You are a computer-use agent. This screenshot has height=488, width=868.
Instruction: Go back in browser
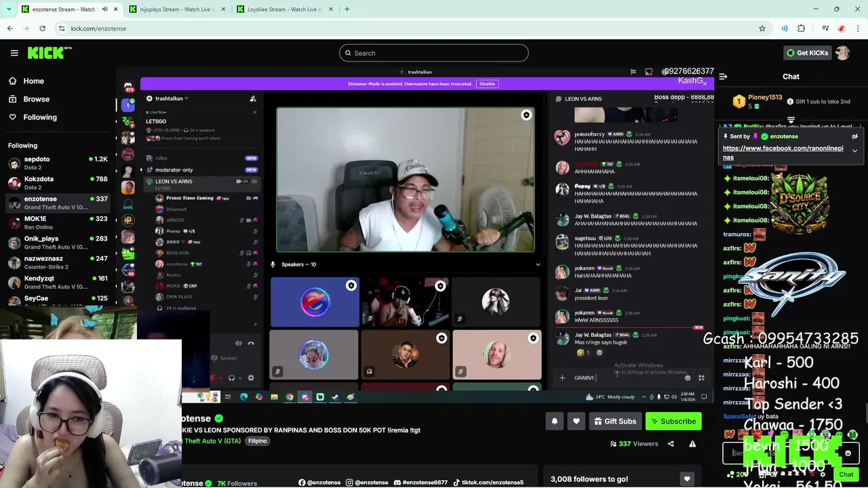(x=9, y=28)
